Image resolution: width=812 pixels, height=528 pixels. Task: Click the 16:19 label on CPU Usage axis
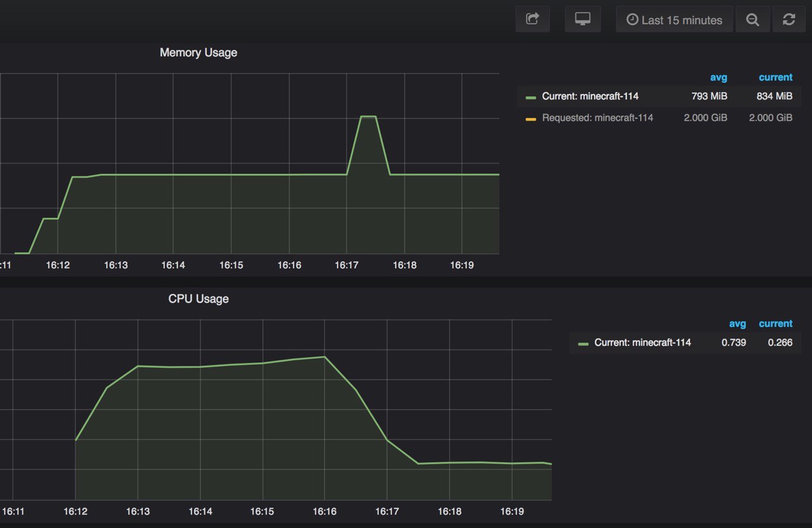[512, 511]
